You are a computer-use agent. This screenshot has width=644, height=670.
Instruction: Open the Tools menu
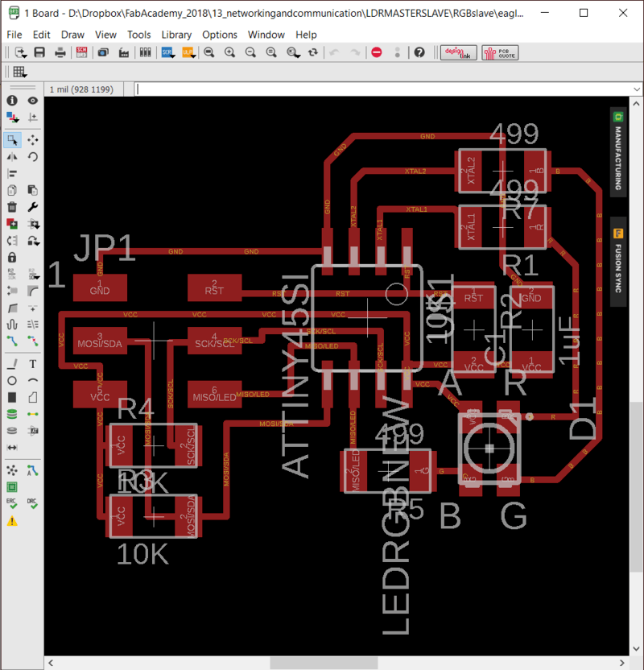(138, 35)
